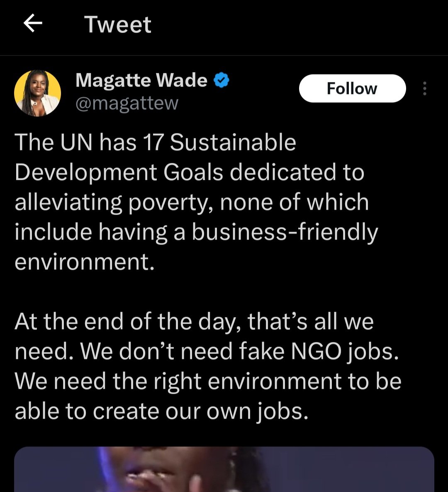Open the @magattew handle link
This screenshot has height=492, width=448.
coord(127,103)
